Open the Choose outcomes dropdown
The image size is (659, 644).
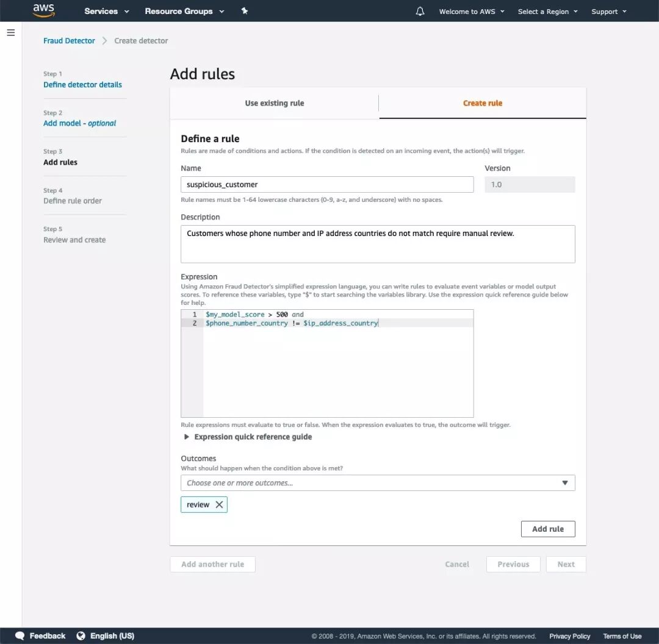pyautogui.click(x=378, y=482)
